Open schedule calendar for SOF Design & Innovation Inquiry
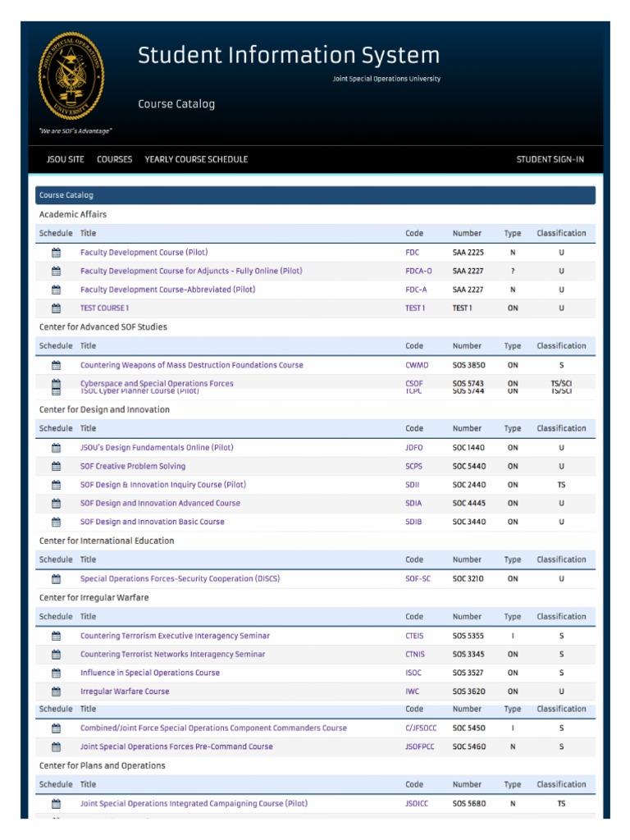 [56, 485]
